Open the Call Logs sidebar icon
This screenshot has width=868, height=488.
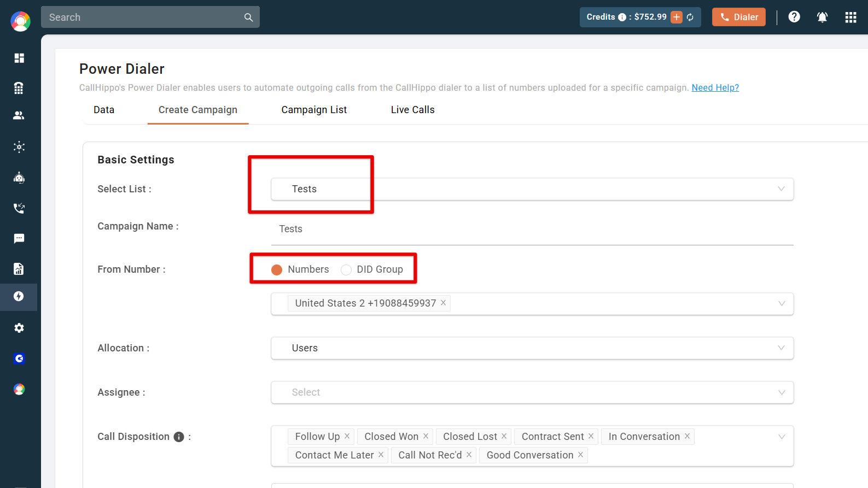click(19, 208)
